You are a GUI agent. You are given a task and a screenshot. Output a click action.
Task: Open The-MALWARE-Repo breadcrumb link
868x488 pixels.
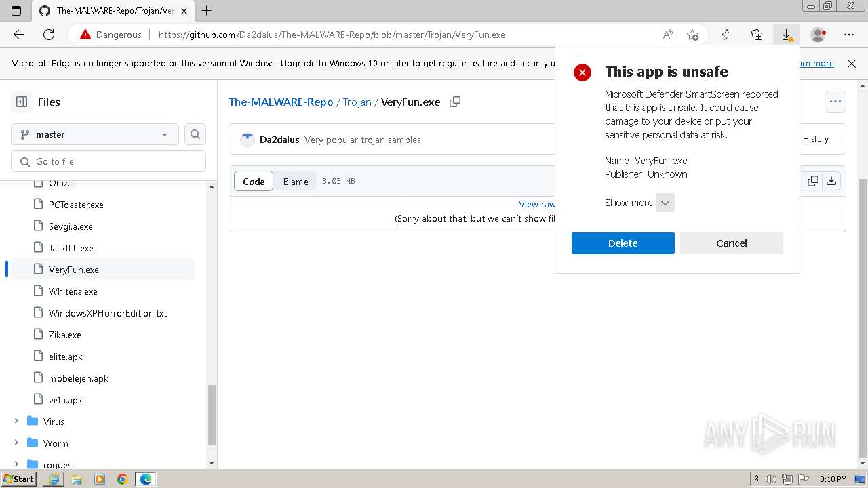click(281, 102)
